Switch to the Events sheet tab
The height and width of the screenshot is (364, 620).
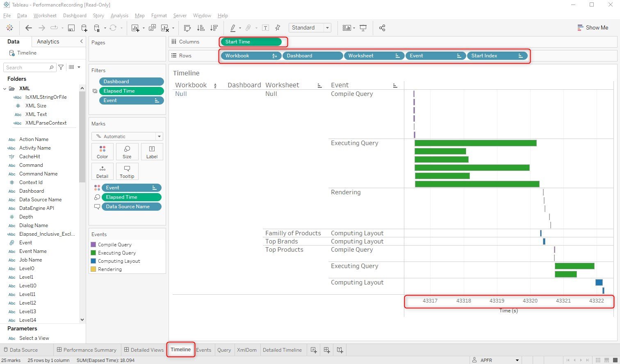203,350
